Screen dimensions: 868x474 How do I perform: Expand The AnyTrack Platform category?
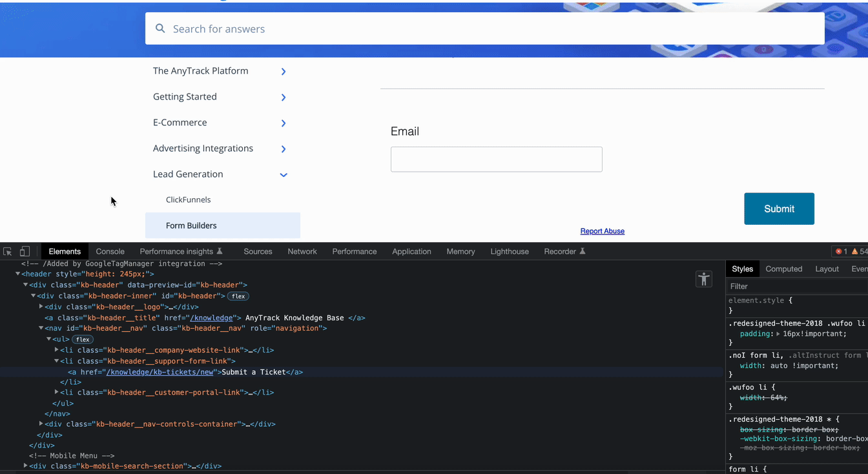(x=284, y=72)
